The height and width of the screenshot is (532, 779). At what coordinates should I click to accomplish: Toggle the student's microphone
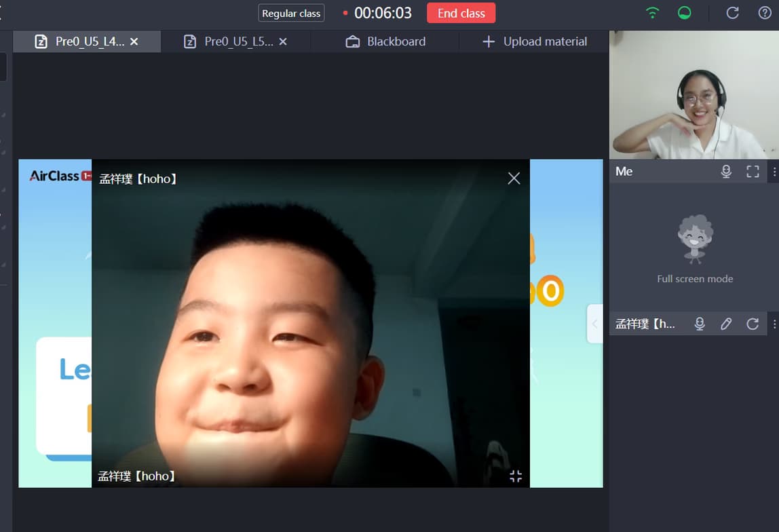point(700,324)
